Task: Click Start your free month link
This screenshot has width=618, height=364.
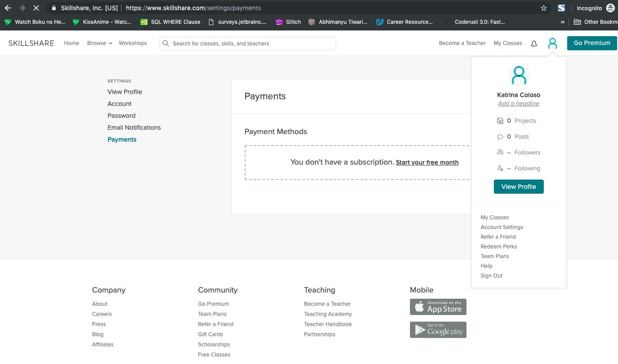Action: point(427,162)
